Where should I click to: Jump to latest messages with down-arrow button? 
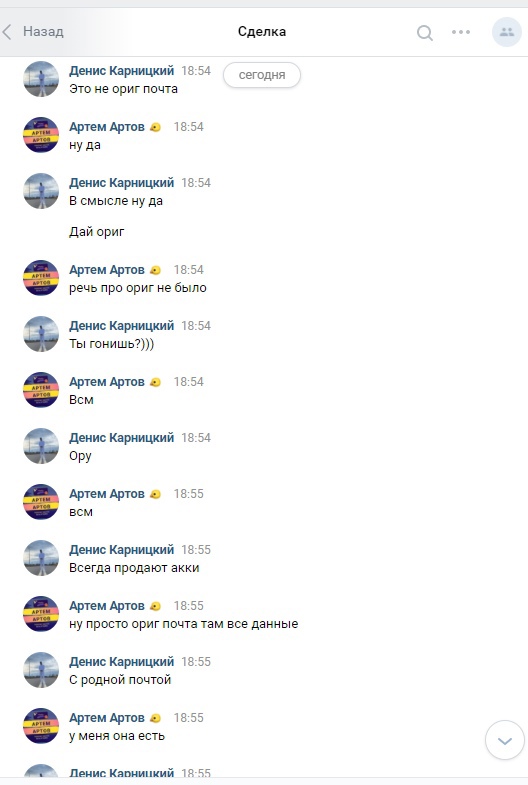(504, 740)
